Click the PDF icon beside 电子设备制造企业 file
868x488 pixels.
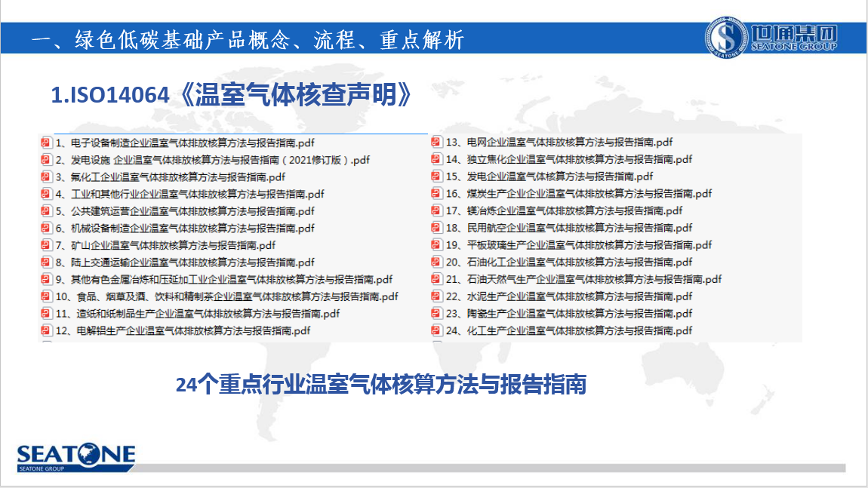(x=45, y=143)
